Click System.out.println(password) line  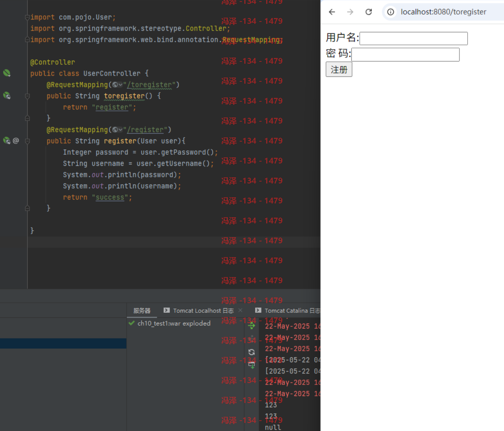click(x=122, y=175)
